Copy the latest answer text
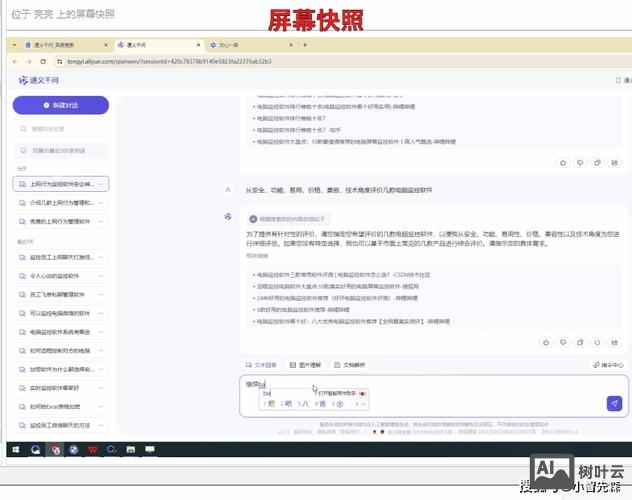The height and width of the screenshot is (500, 632). point(580,342)
